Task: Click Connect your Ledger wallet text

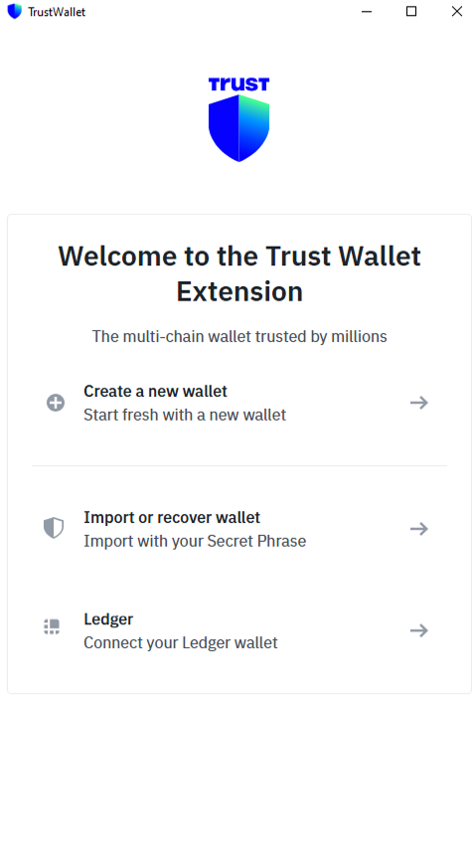Action: 181,642
